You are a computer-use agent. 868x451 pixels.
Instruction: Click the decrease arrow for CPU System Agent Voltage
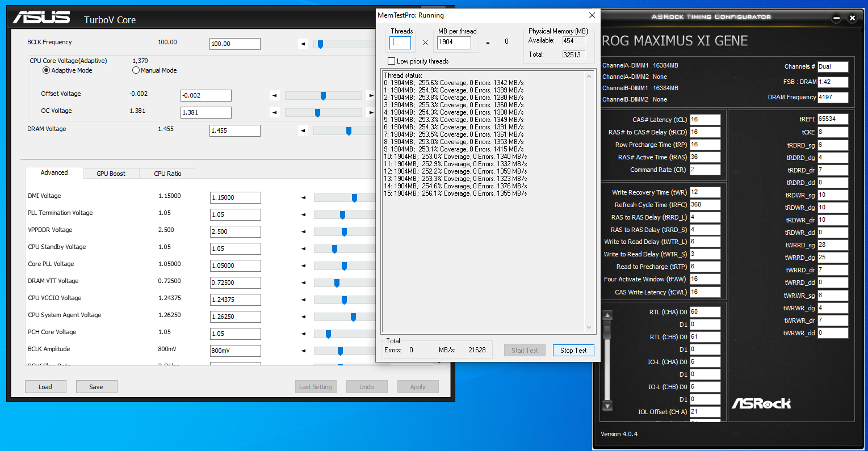coord(303,317)
